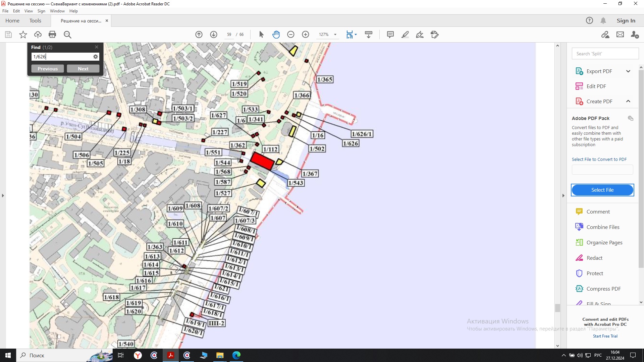Image resolution: width=644 pixels, height=362 pixels.
Task: Open Find settings gear icon
Action: click(96, 57)
